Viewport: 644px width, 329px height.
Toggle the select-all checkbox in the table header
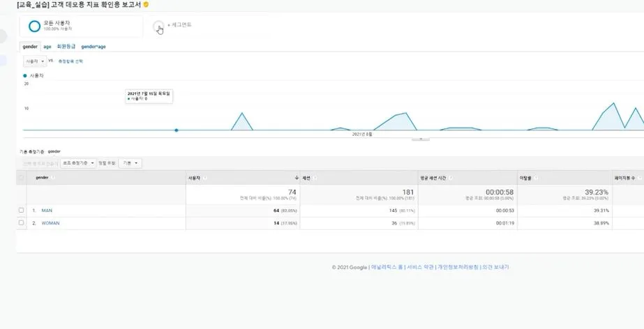tap(22, 178)
